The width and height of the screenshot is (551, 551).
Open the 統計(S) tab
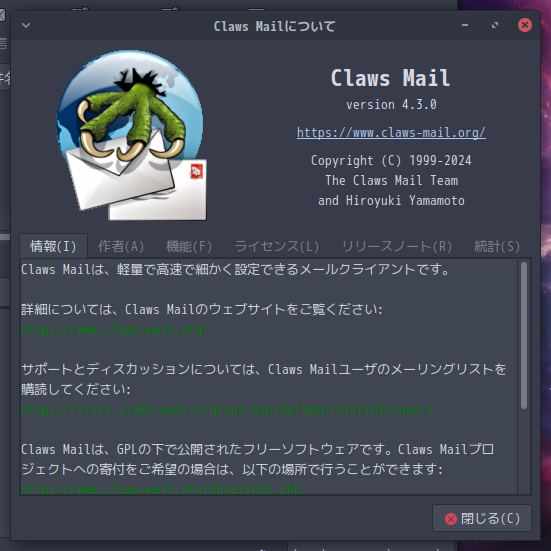(x=497, y=246)
